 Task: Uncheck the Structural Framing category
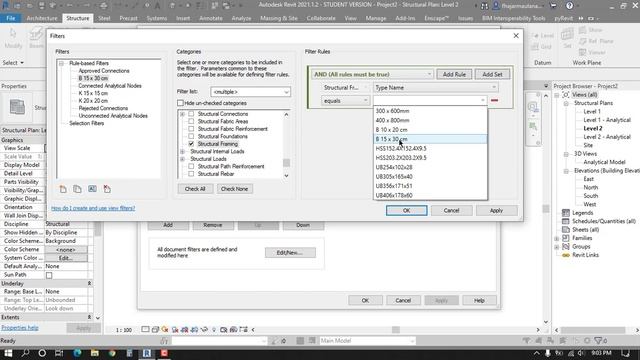pos(191,144)
